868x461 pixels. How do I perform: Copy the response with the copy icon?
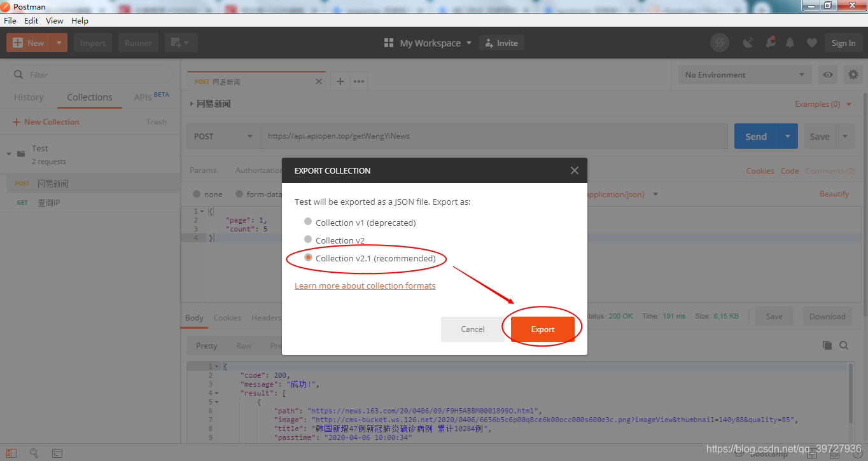click(x=827, y=345)
